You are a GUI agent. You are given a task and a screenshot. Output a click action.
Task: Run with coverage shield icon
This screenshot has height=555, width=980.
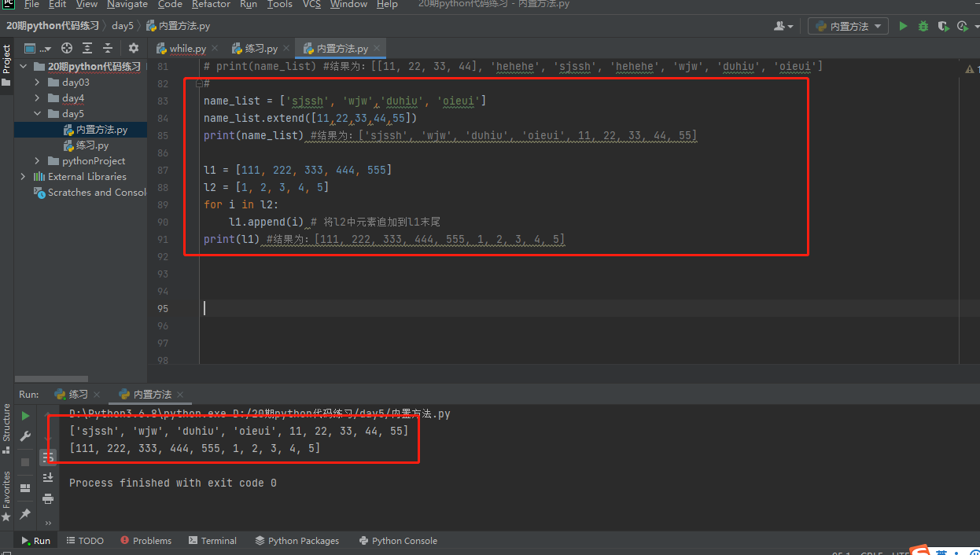[x=943, y=26]
